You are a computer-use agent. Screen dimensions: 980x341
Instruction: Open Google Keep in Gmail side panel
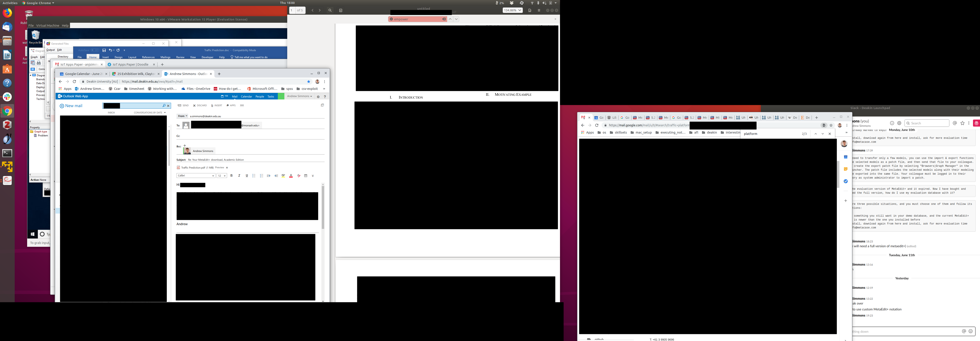click(846, 169)
